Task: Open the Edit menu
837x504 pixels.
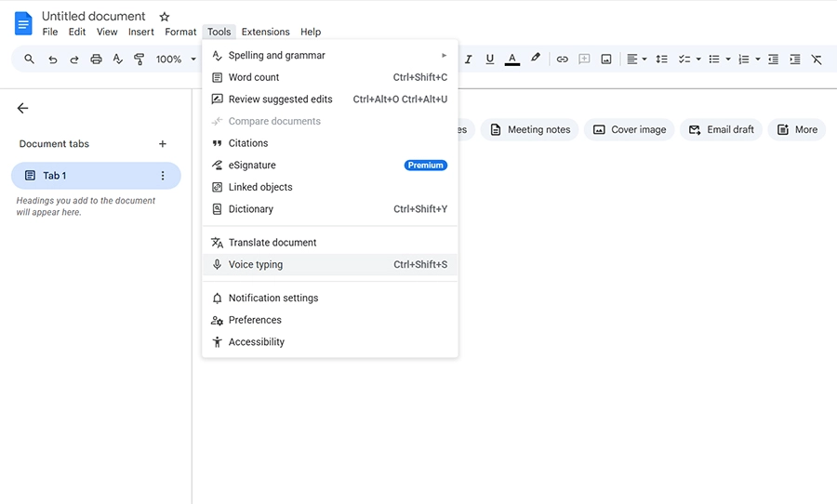Action: click(77, 32)
